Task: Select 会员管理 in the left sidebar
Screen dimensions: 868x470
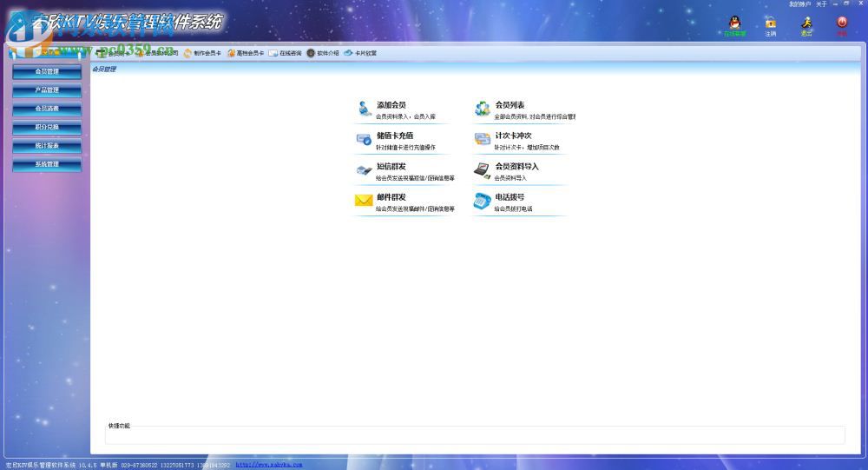Action: pyautogui.click(x=47, y=71)
